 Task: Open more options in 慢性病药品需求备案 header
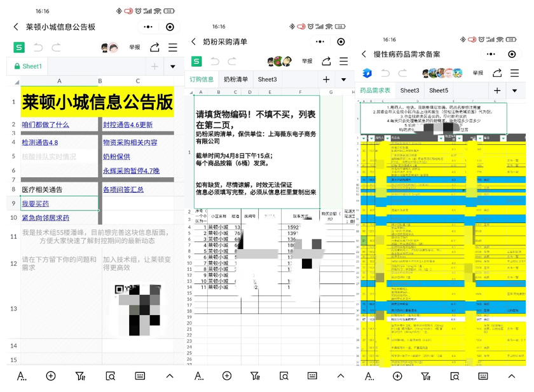pos(491,54)
